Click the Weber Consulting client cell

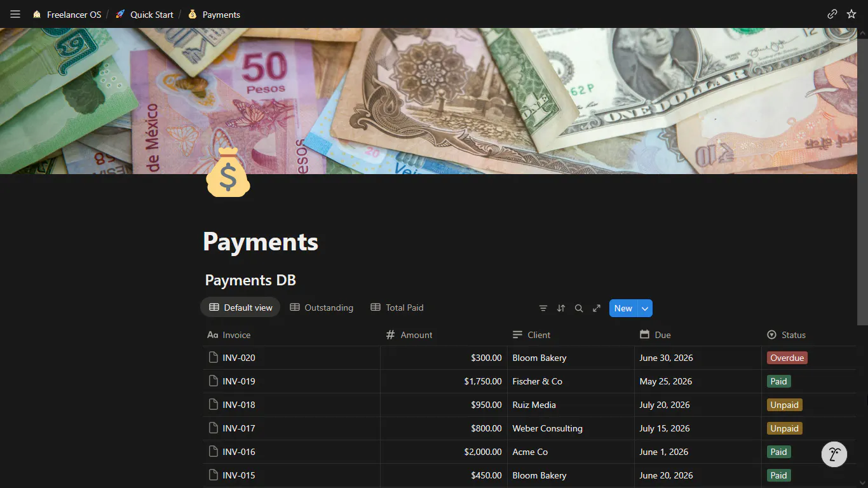(x=571, y=428)
